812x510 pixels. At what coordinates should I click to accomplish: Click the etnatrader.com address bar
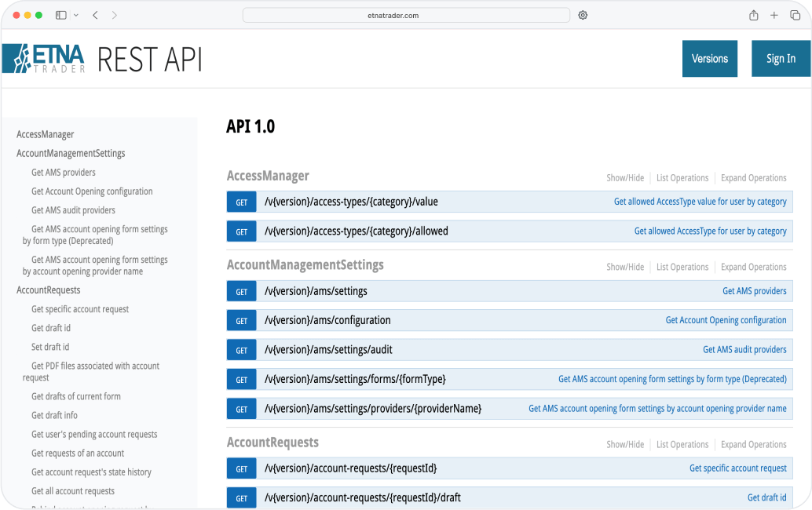(406, 15)
